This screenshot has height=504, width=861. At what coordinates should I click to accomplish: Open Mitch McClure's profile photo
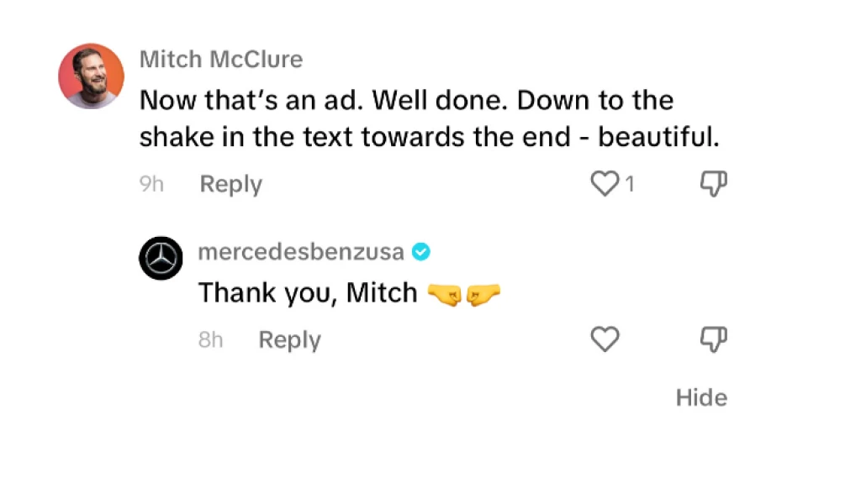(91, 76)
